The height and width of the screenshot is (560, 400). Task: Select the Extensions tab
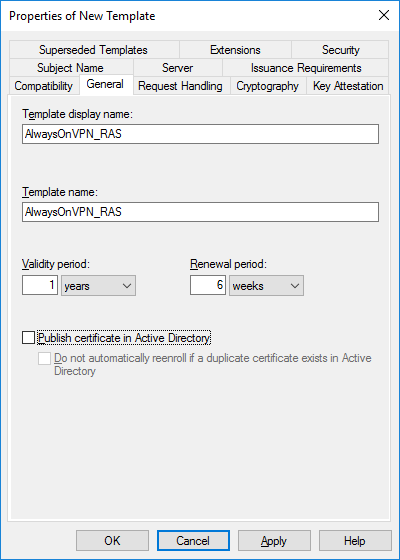pos(235,50)
